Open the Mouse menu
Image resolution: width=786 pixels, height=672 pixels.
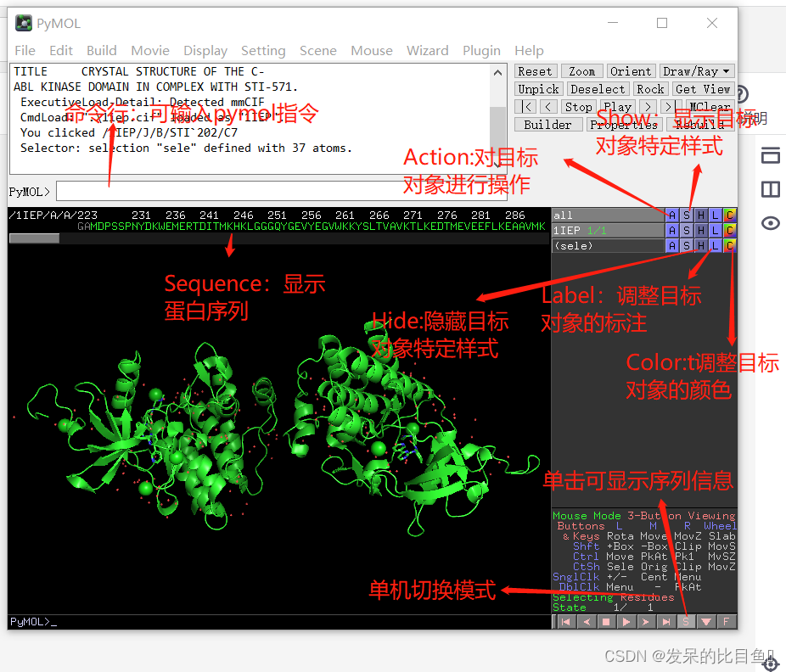pos(372,51)
